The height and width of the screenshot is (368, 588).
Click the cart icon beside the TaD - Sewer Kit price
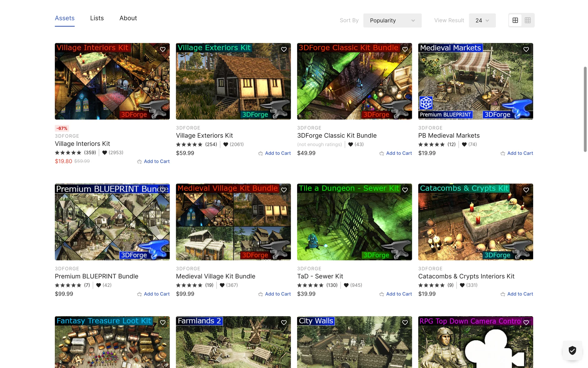(x=382, y=294)
